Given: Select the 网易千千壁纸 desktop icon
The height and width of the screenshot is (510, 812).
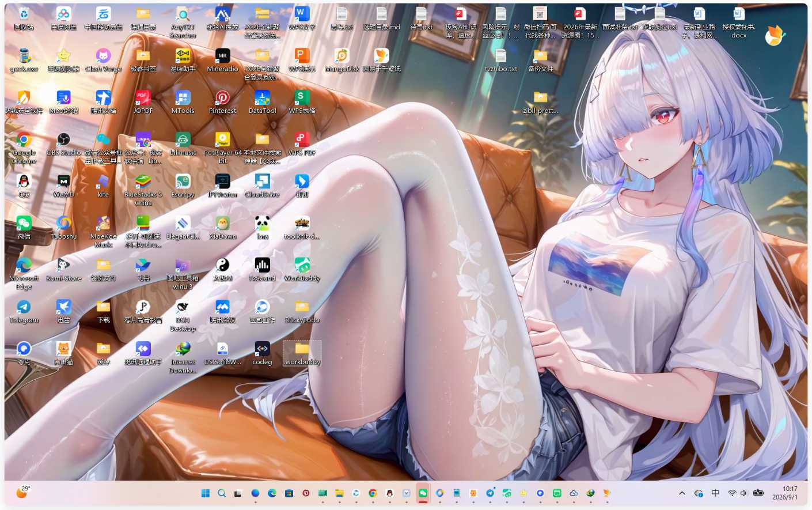Looking at the screenshot, I should [x=381, y=61].
